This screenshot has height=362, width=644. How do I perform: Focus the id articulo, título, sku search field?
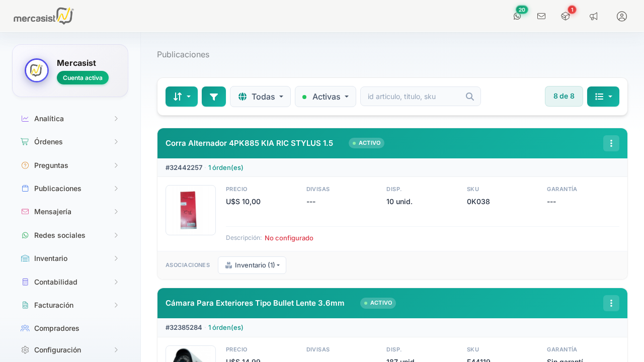coord(414,97)
